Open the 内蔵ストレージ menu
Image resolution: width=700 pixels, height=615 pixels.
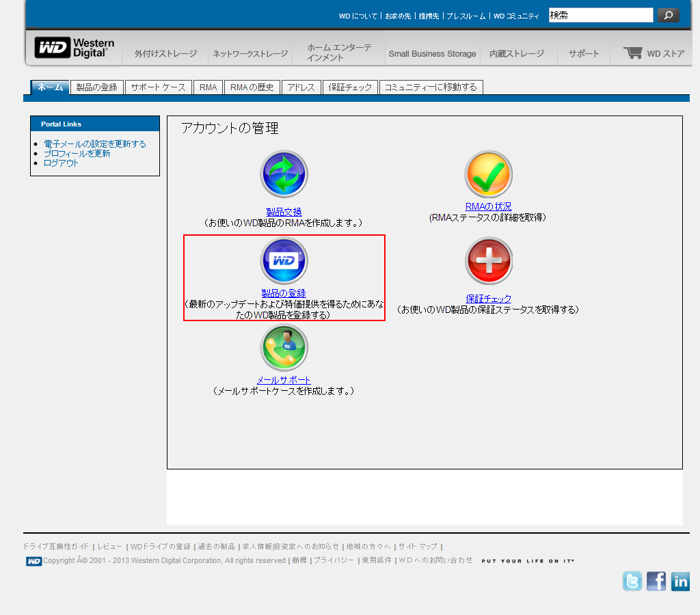pos(517,53)
